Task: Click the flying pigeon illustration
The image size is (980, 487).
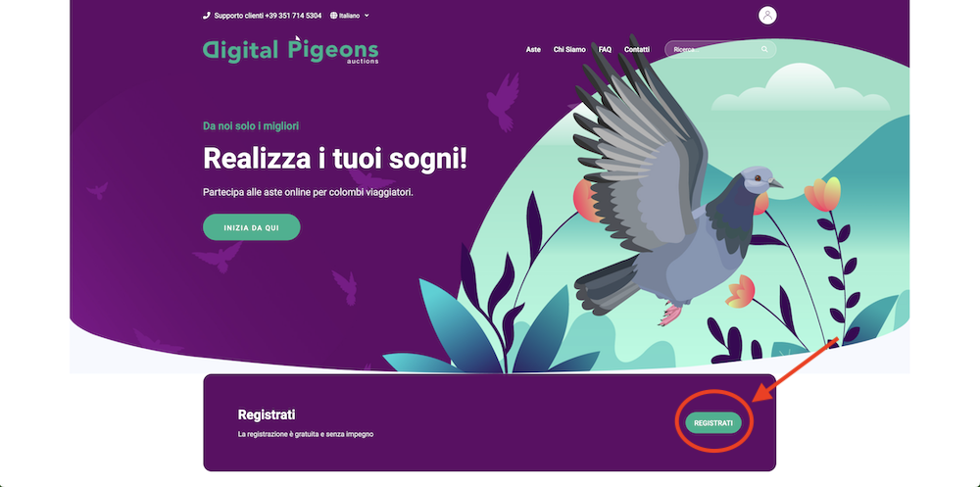Action: [677, 181]
